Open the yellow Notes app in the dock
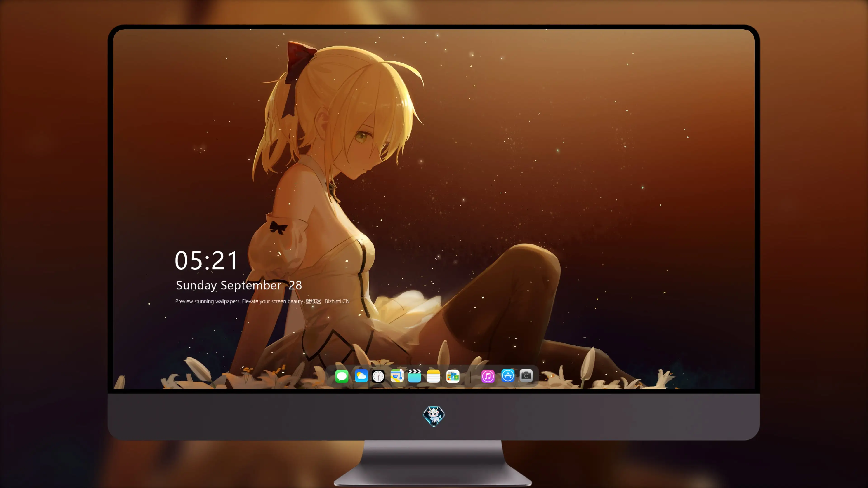 click(433, 376)
